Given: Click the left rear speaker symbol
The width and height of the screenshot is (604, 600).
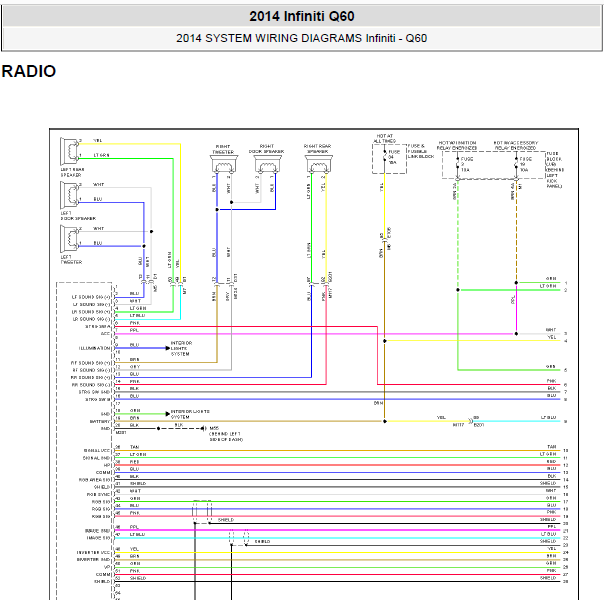Looking at the screenshot, I should pos(70,151).
